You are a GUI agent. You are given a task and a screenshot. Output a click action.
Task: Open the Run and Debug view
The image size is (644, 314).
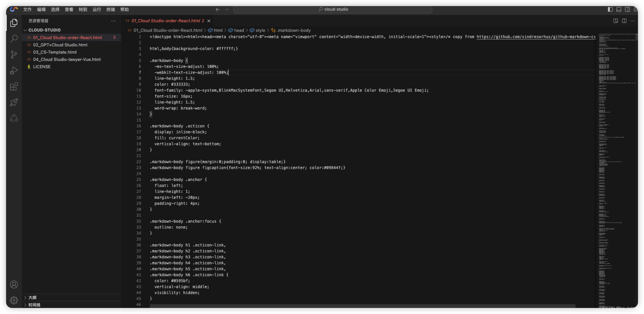[x=14, y=70]
